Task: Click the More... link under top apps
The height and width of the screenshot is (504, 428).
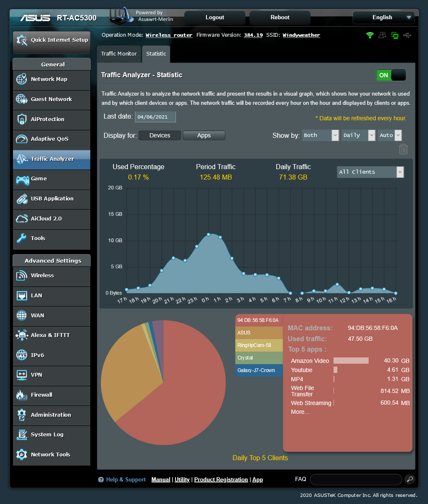Action: pos(300,412)
